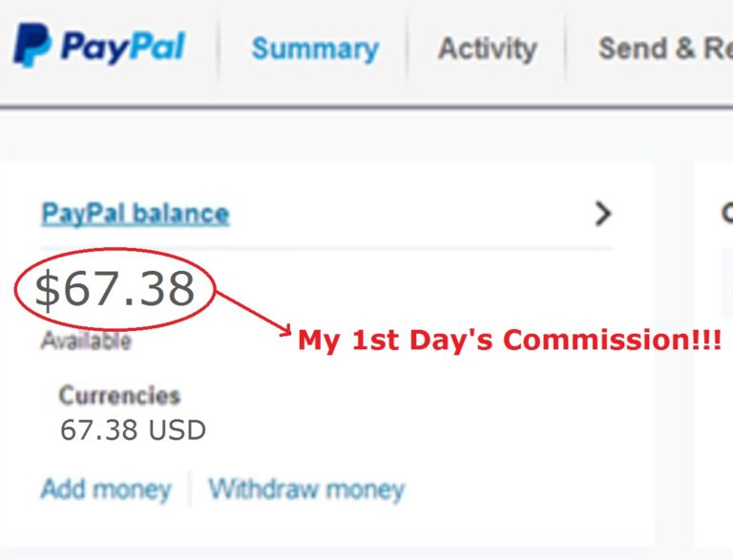Click the PayPal wordmark text

point(123,47)
